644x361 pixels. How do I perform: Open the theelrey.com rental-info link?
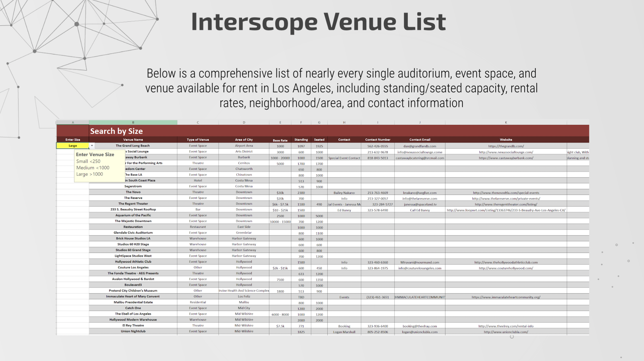(506, 326)
